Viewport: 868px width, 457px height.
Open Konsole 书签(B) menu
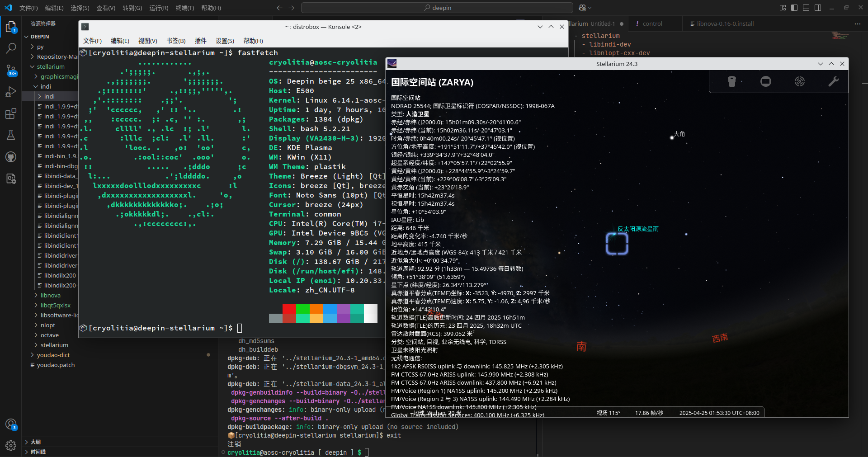pos(176,41)
